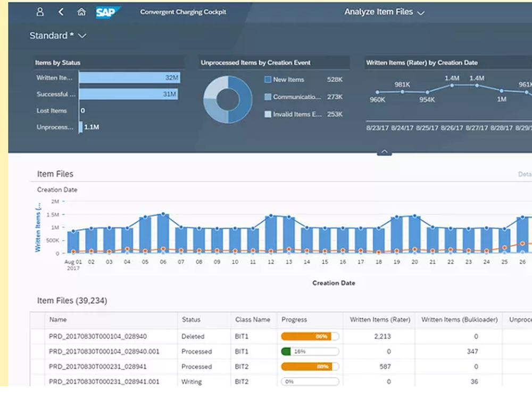Click the Status column header
Screen dimensions: 532x409
(190, 320)
